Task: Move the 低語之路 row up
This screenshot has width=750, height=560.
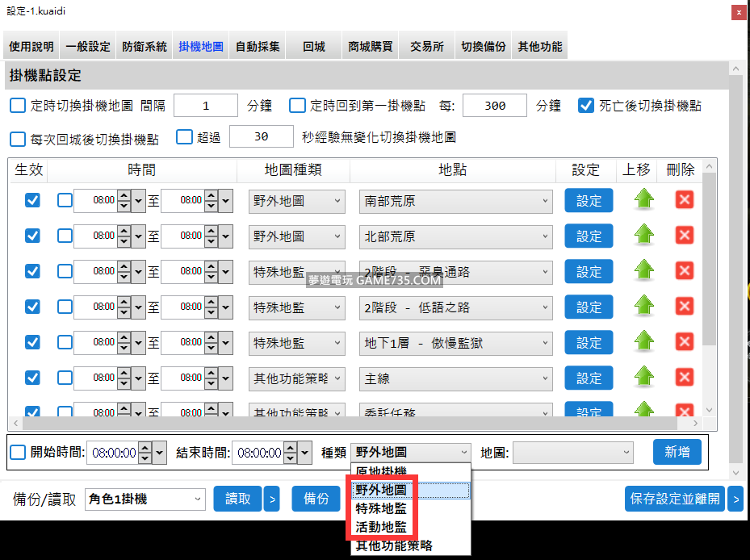Action: (x=643, y=307)
